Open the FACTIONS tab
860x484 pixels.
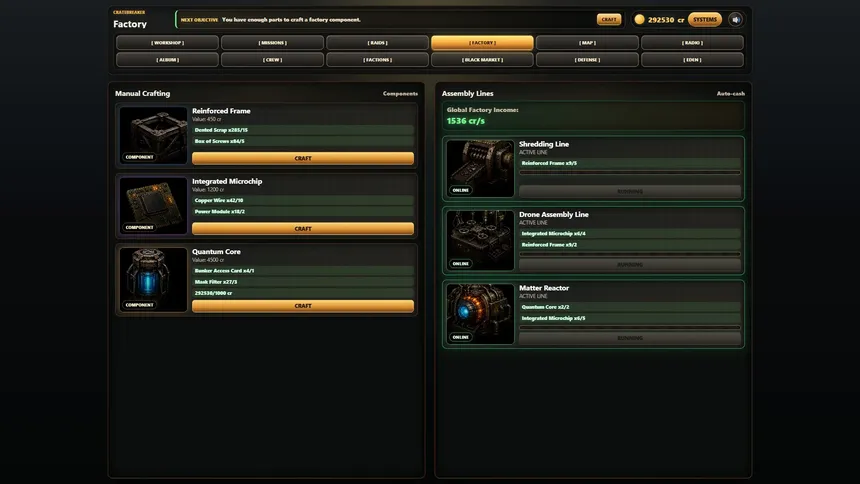point(377,60)
